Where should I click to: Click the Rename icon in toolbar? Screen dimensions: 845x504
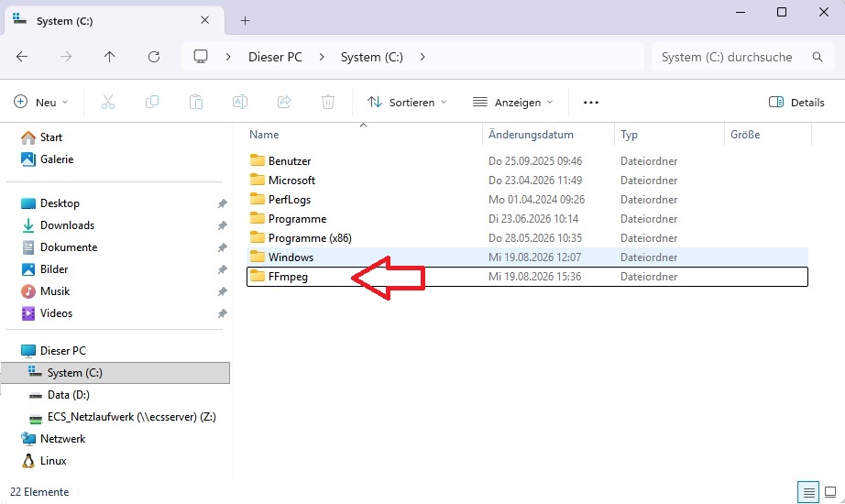pos(240,102)
